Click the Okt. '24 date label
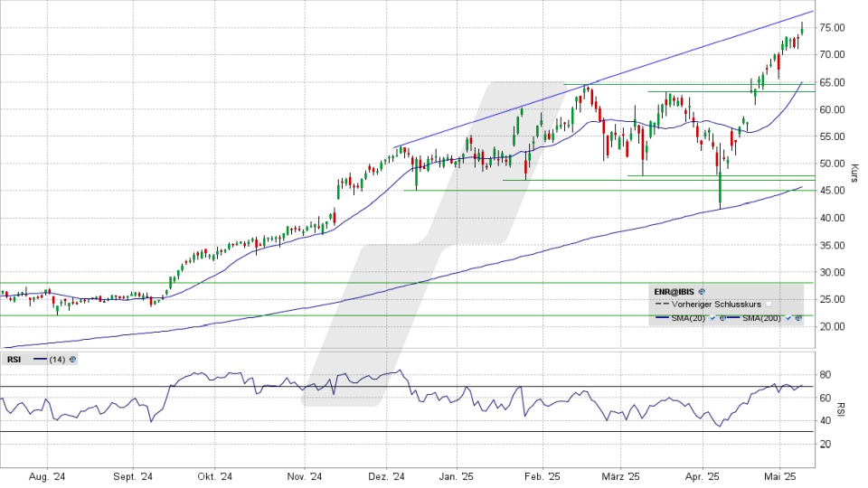 click(215, 477)
